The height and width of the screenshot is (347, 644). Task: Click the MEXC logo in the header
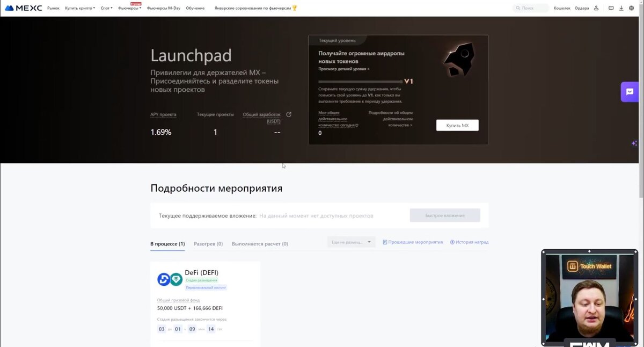click(x=23, y=8)
